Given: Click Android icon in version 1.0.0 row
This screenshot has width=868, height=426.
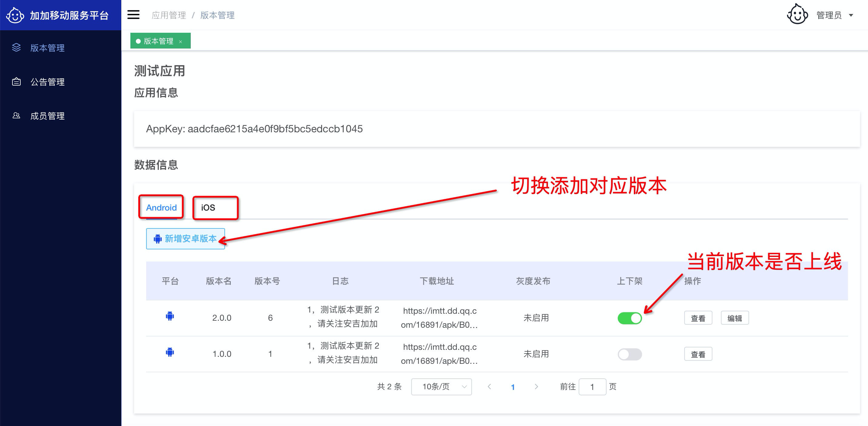Looking at the screenshot, I should pos(170,352).
